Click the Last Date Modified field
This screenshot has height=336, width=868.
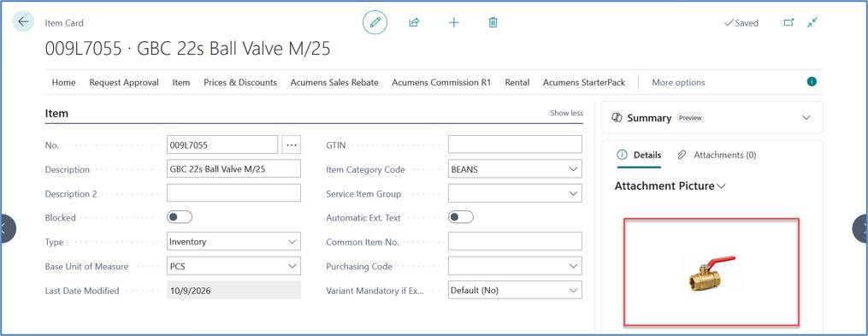tap(233, 290)
